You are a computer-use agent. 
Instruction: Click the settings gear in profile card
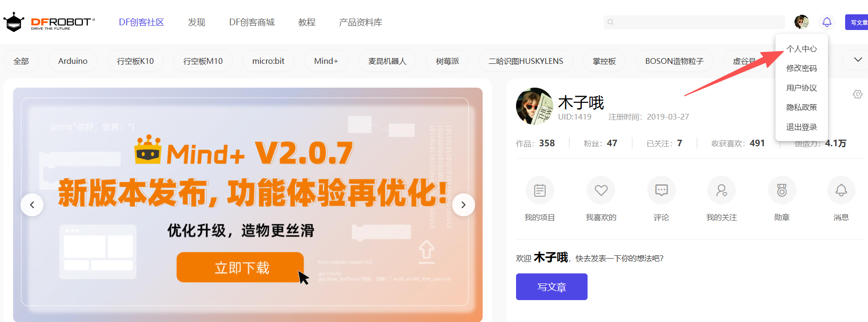(x=858, y=94)
